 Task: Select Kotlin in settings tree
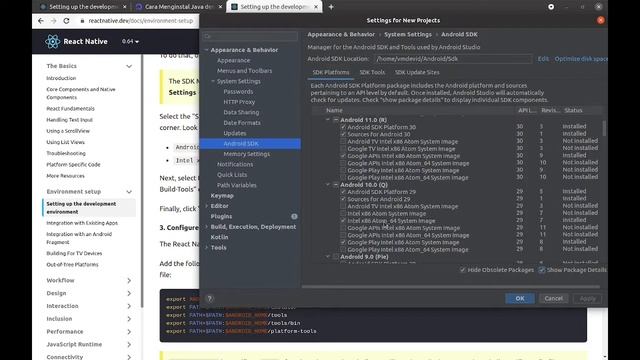[x=219, y=237]
